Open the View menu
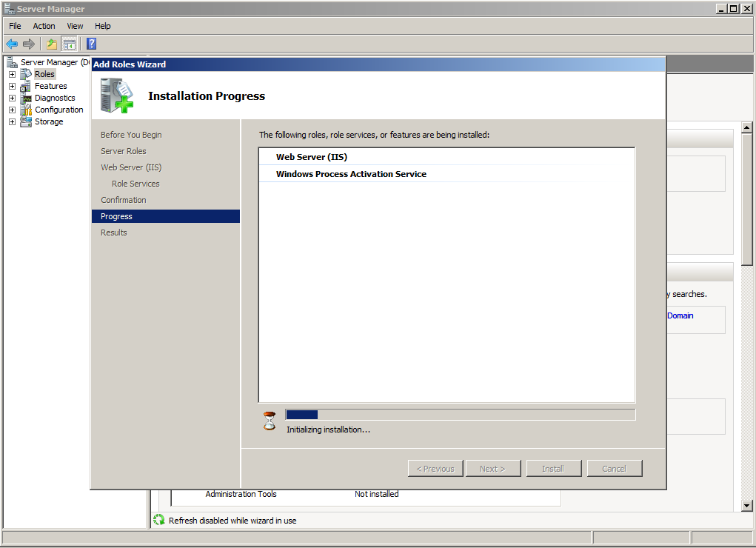Viewport: 756px width, 548px height. point(75,26)
